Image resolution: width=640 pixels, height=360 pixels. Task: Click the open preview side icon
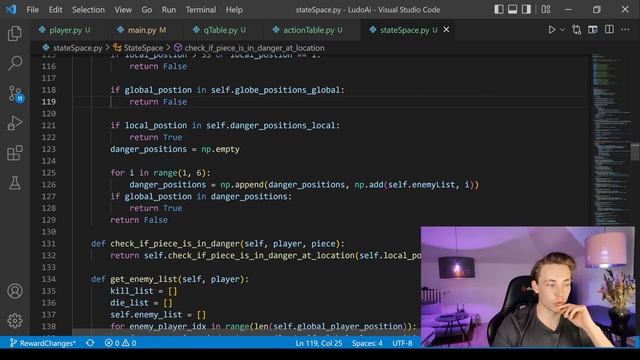593,30
